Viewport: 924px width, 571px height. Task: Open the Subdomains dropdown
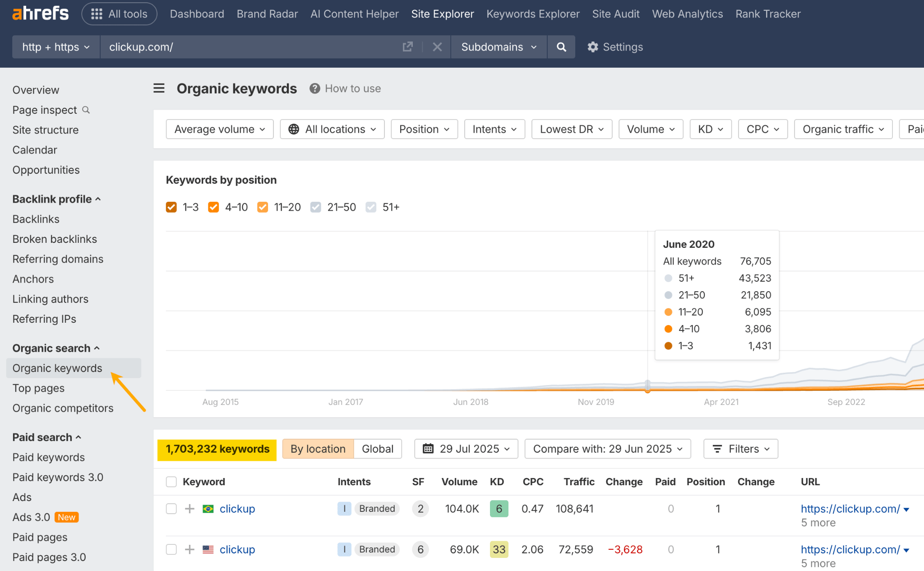[498, 47]
